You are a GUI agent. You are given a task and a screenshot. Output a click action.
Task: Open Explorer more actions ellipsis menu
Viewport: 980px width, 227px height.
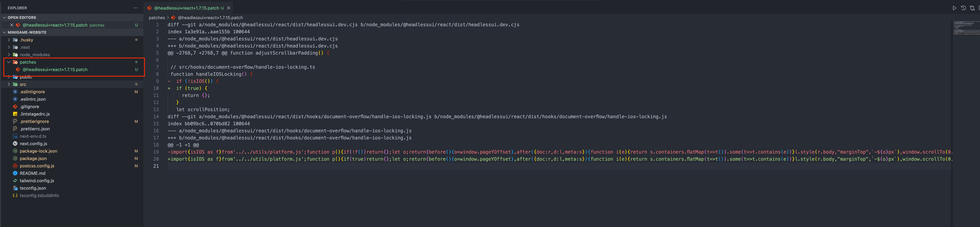[136, 8]
